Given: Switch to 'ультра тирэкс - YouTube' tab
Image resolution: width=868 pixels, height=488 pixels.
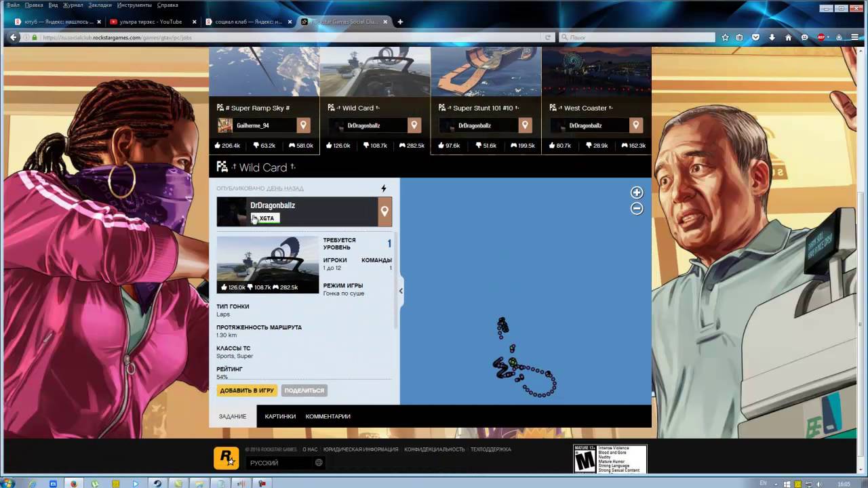Looking at the screenshot, I should (x=152, y=22).
